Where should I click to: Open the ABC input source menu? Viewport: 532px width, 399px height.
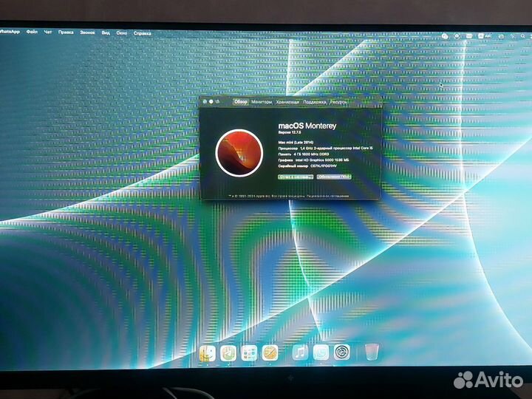485,35
